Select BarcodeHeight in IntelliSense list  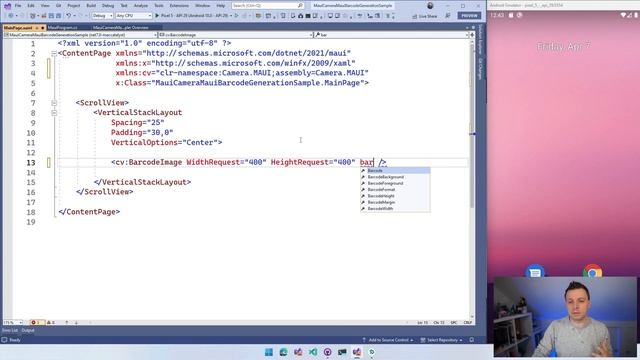coord(395,196)
